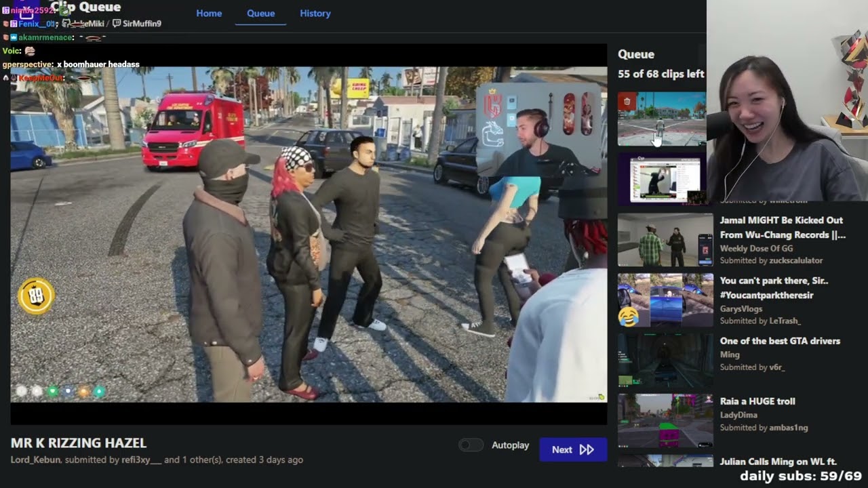The image size is (868, 488).
Task: Click 'Submitted by zuckscalulator' text
Action: pyautogui.click(x=771, y=261)
